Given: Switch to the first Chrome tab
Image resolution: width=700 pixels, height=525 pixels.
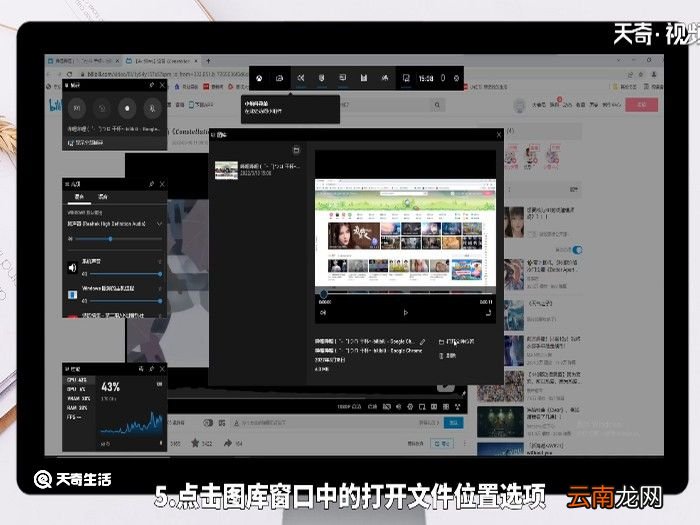Looking at the screenshot, I should pyautogui.click(x=83, y=61).
